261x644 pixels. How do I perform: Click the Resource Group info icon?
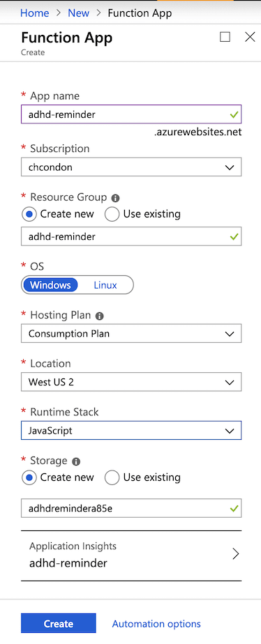(116, 198)
